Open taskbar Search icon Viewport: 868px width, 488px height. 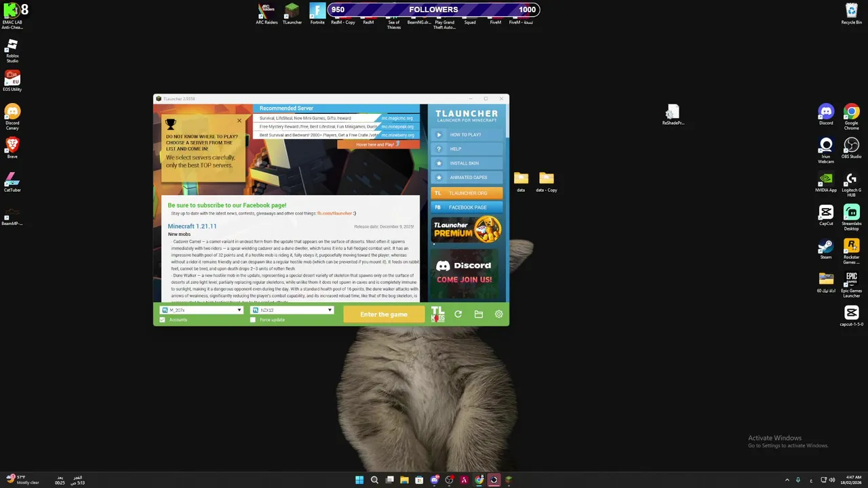[x=374, y=480]
